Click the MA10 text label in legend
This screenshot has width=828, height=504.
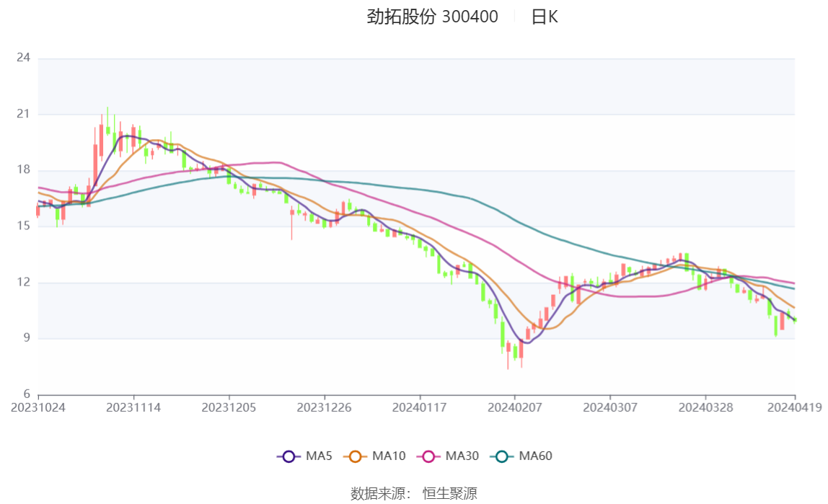point(389,456)
